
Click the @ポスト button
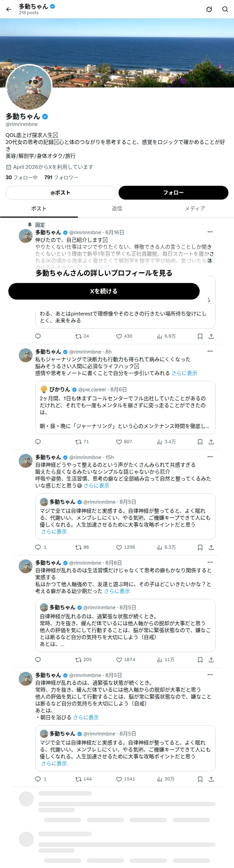pos(61,193)
